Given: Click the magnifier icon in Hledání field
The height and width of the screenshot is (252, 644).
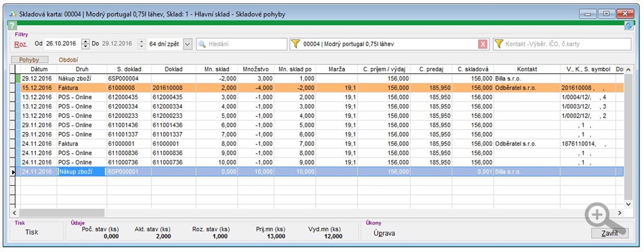Looking at the screenshot, I should [x=202, y=44].
